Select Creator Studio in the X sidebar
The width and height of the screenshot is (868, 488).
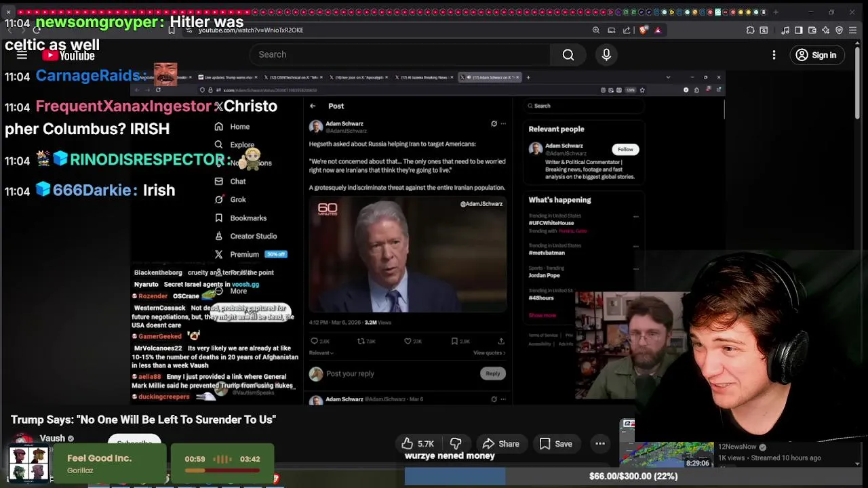coord(245,237)
